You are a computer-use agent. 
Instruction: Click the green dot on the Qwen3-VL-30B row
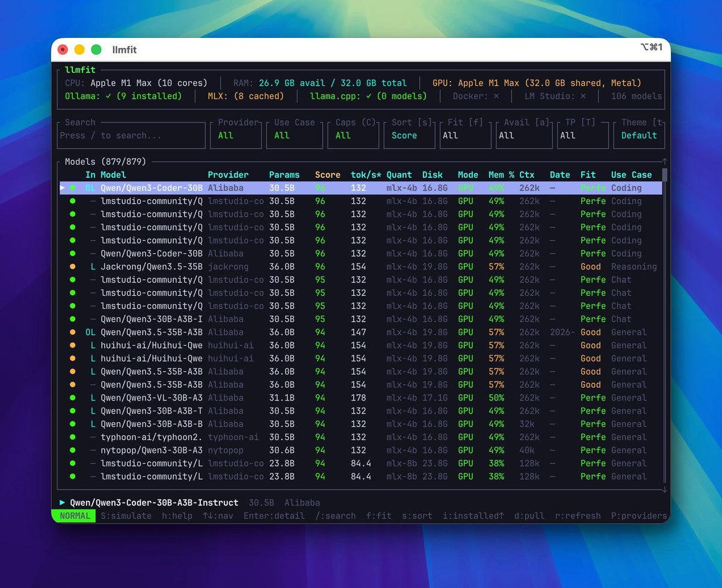(x=73, y=398)
